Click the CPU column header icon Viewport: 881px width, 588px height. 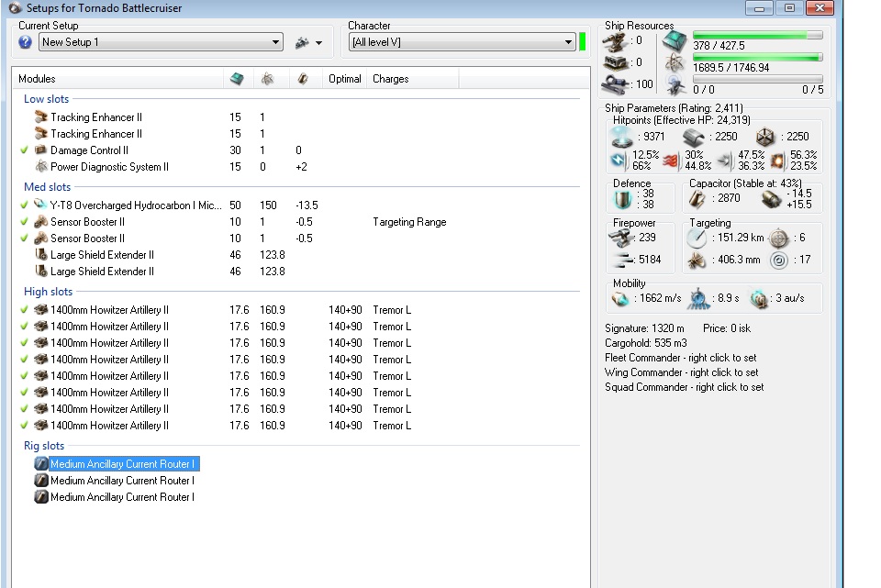pos(237,79)
